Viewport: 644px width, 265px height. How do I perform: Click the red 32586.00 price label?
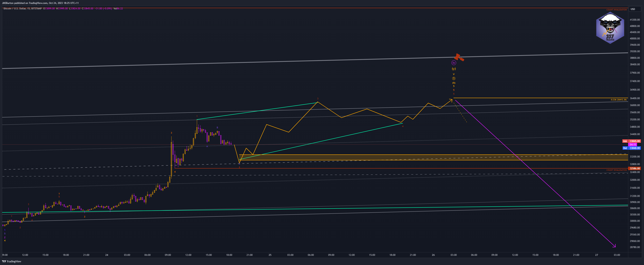(x=635, y=168)
